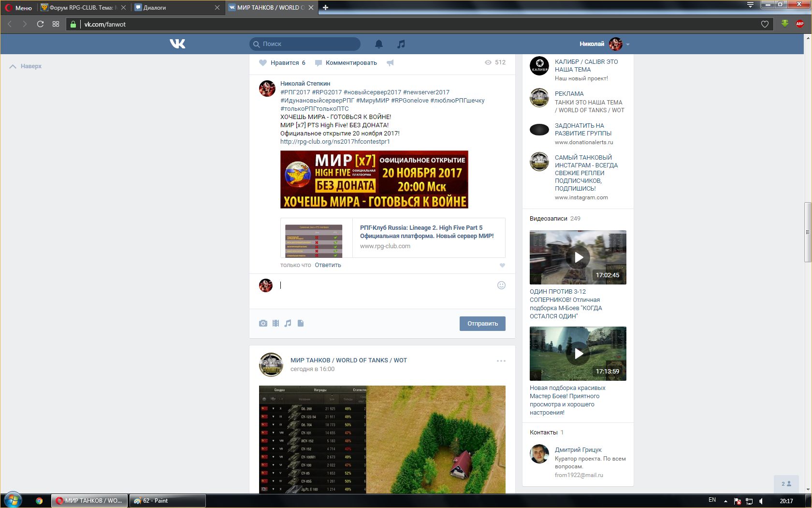Go back to the previous page

point(10,24)
